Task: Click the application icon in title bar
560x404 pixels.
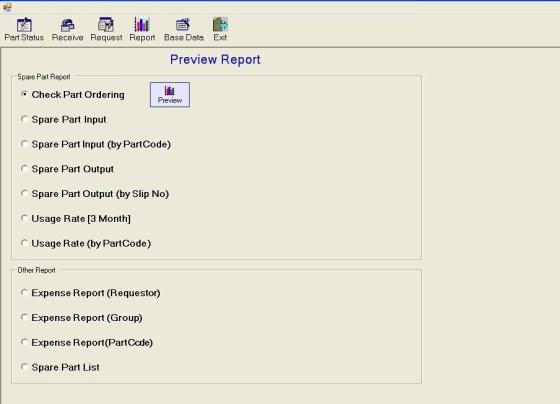Action: (7, 7)
